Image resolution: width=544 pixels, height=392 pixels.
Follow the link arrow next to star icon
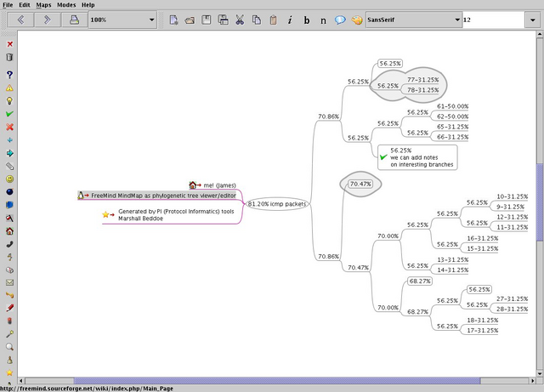[x=112, y=215]
